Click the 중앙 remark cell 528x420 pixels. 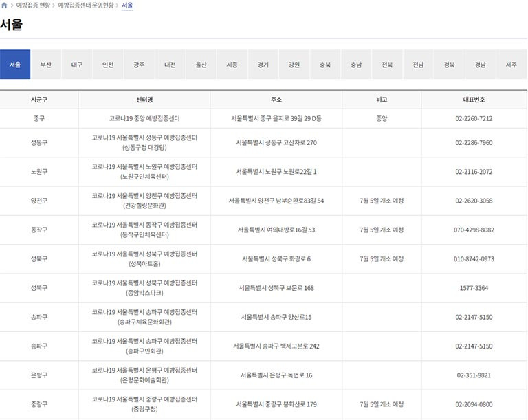(382, 118)
